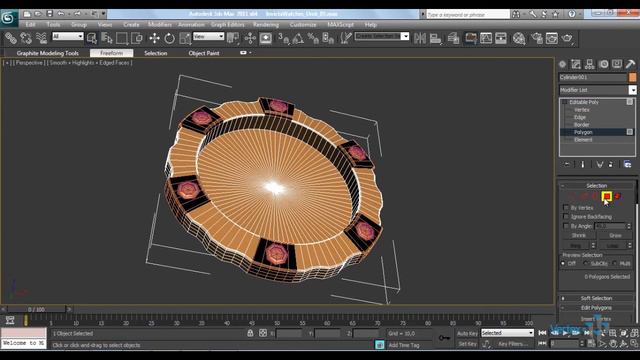Click the orange object color swatch
640x360 pixels.
(632, 77)
